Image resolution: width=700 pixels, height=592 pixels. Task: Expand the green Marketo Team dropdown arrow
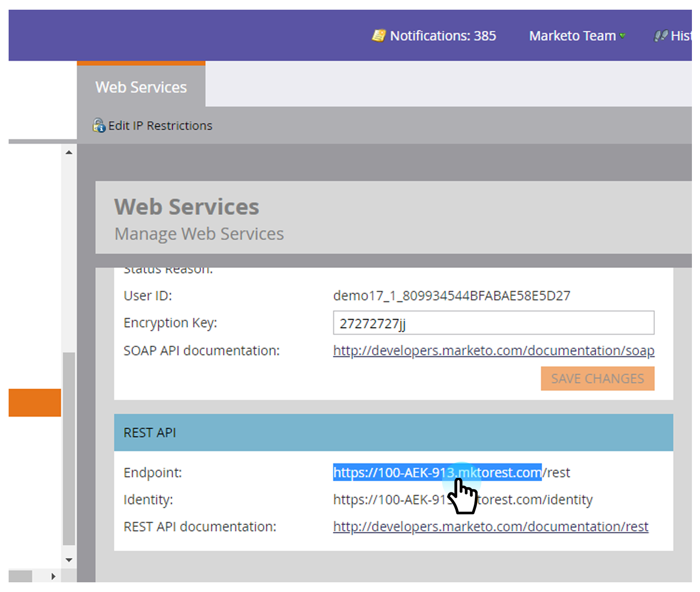[622, 36]
